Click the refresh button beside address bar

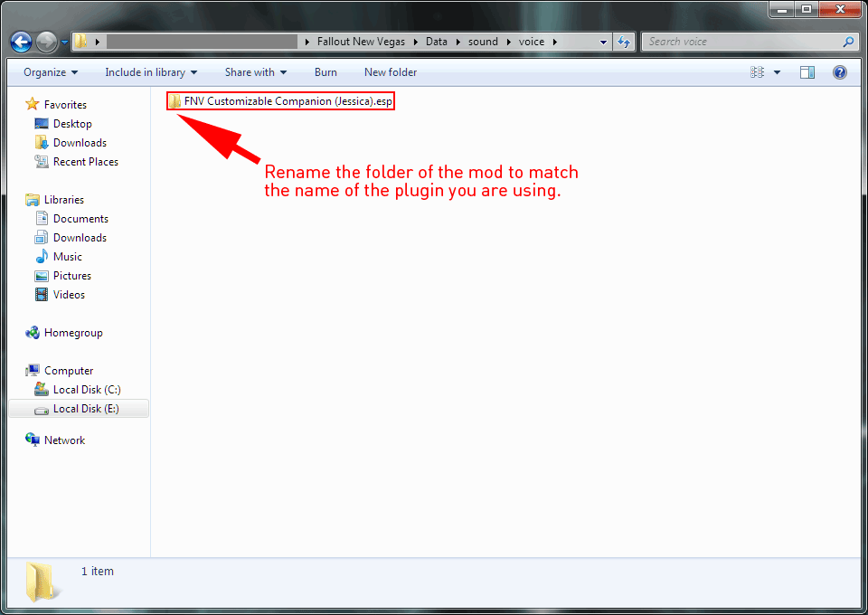623,42
